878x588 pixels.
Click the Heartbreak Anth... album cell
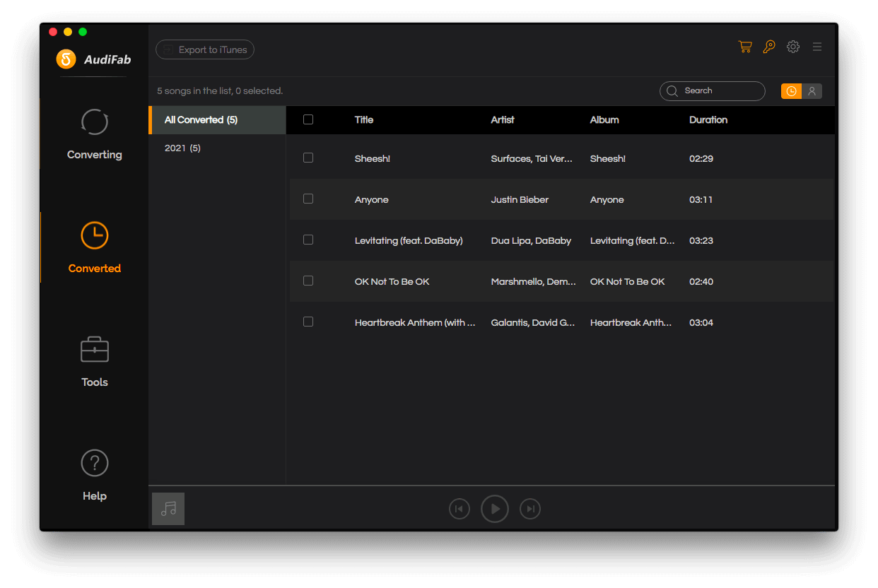pyautogui.click(x=631, y=323)
